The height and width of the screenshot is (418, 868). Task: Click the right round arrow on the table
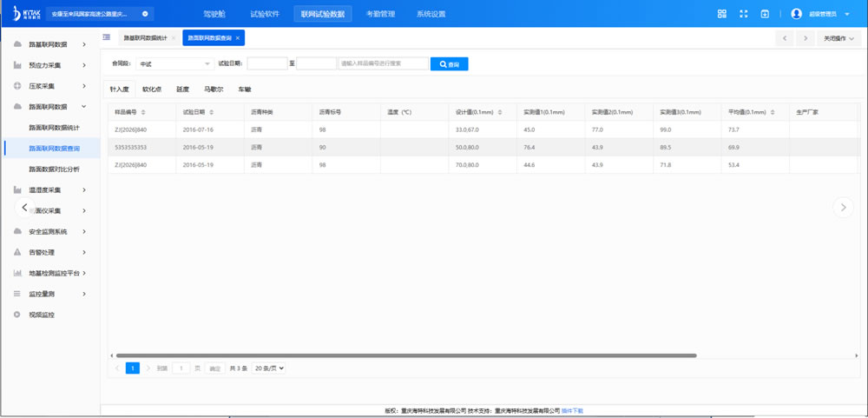click(843, 207)
